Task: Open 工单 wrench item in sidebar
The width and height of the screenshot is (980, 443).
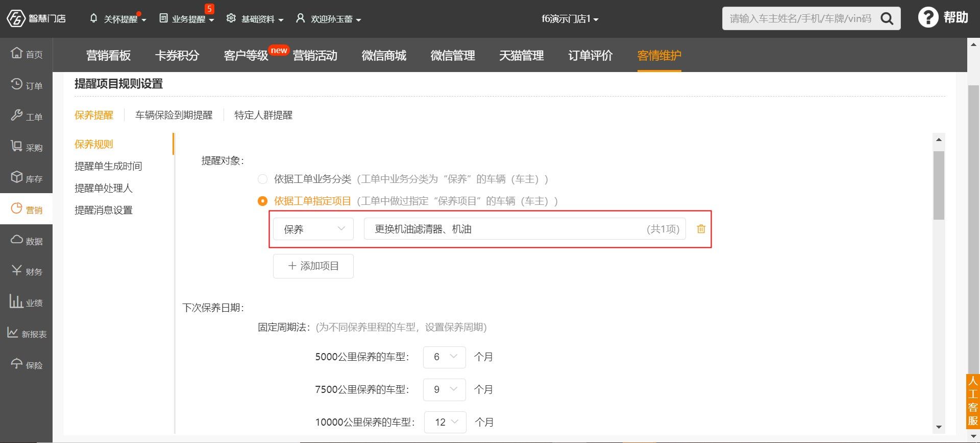Action: [27, 116]
